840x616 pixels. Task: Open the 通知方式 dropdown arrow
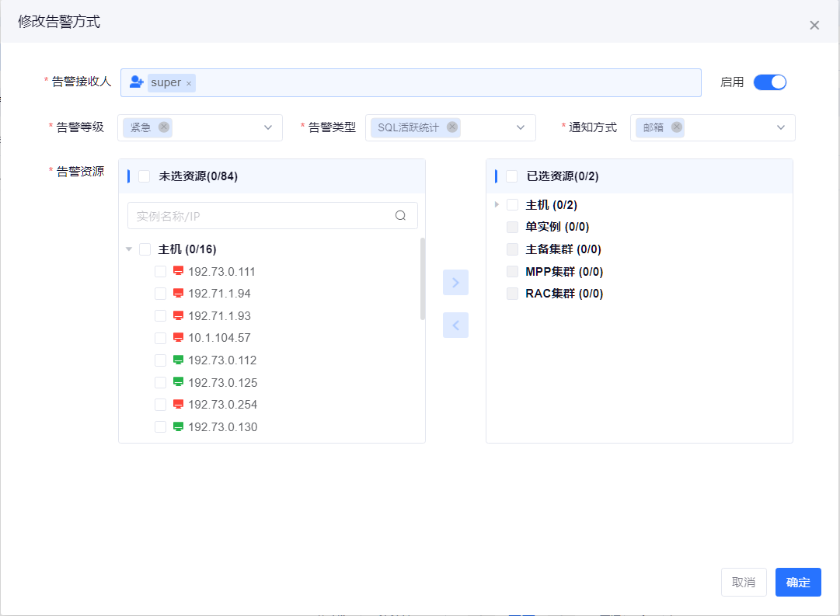pos(781,127)
